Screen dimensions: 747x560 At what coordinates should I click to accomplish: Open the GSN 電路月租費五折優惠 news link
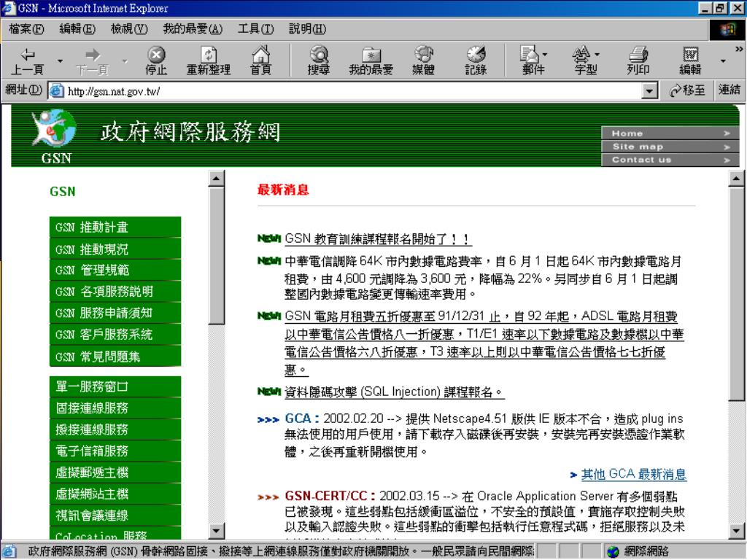pos(484,343)
